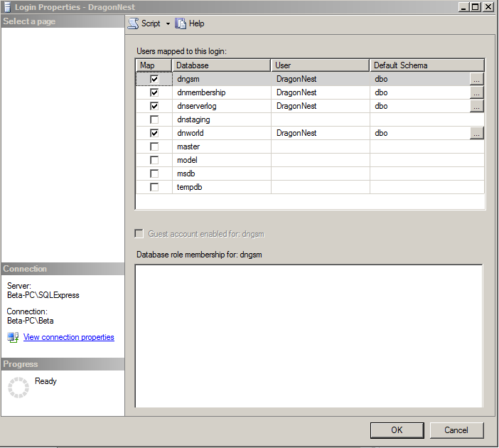Click the Help toolbar icon

(x=181, y=23)
